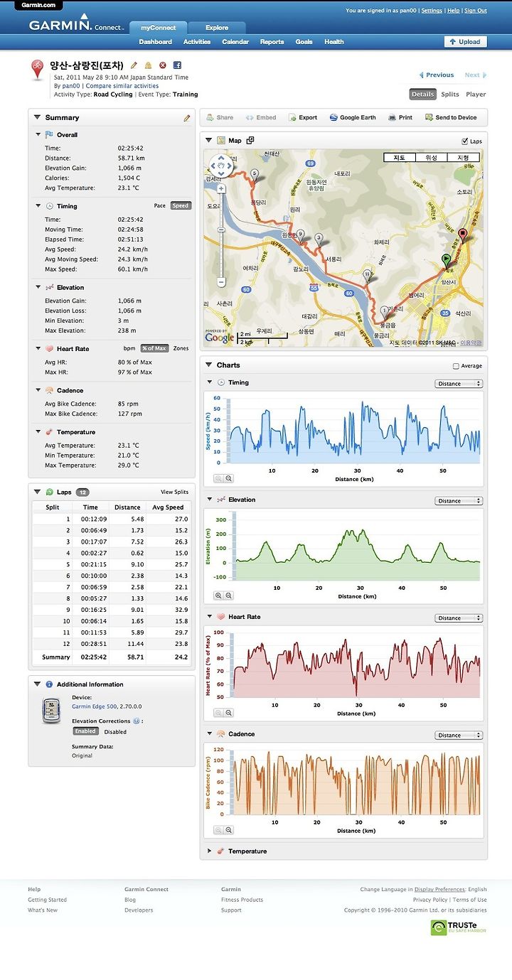This screenshot has width=512, height=980.
Task: Click the green start flag on the map
Action: coord(447,260)
